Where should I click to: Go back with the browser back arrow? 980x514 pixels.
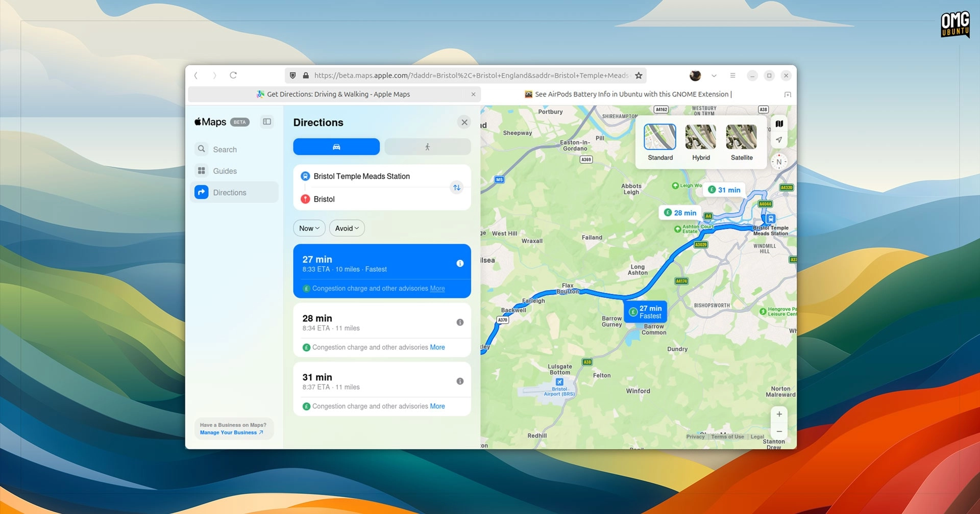(x=195, y=75)
